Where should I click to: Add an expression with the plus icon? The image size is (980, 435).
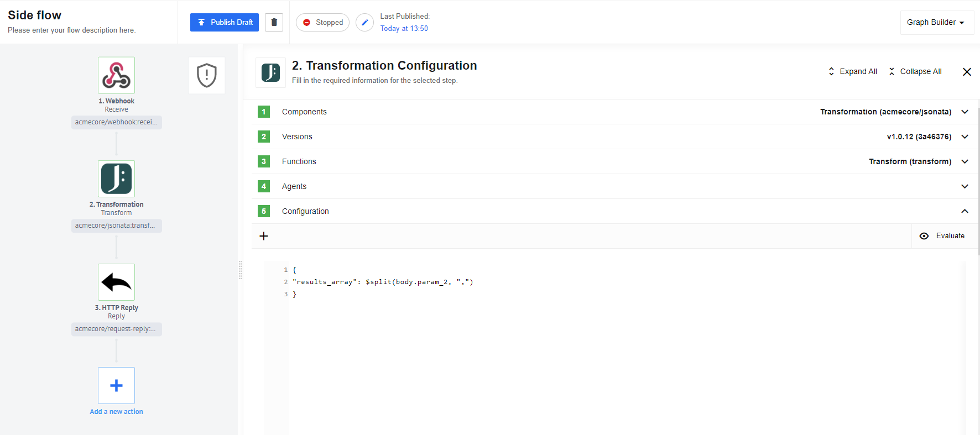(x=264, y=236)
